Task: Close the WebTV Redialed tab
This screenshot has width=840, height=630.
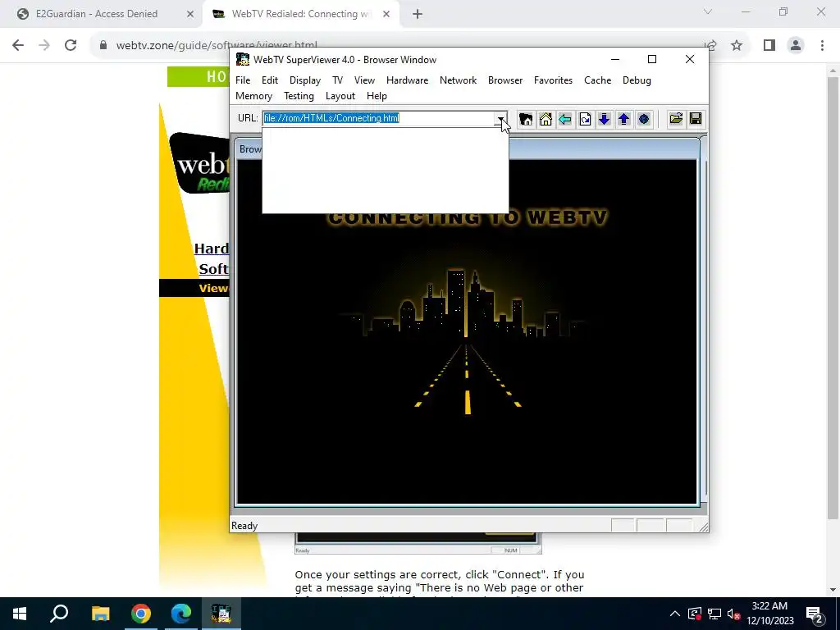Action: pyautogui.click(x=386, y=14)
